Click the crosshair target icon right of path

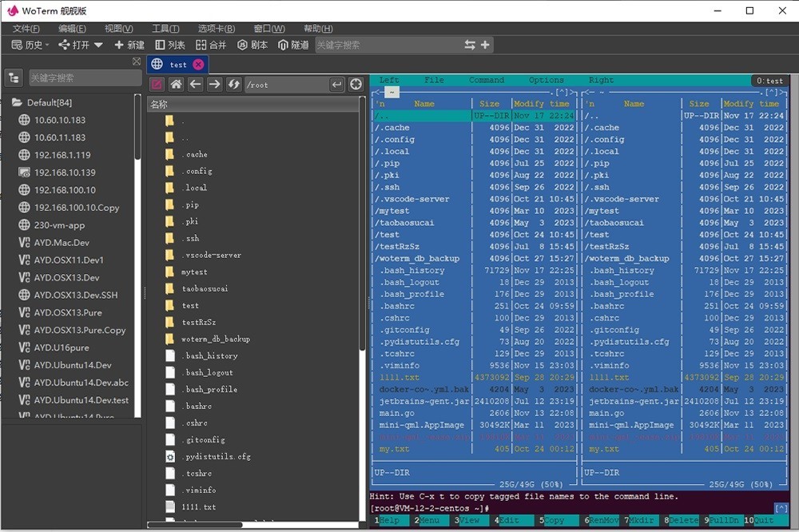point(356,85)
